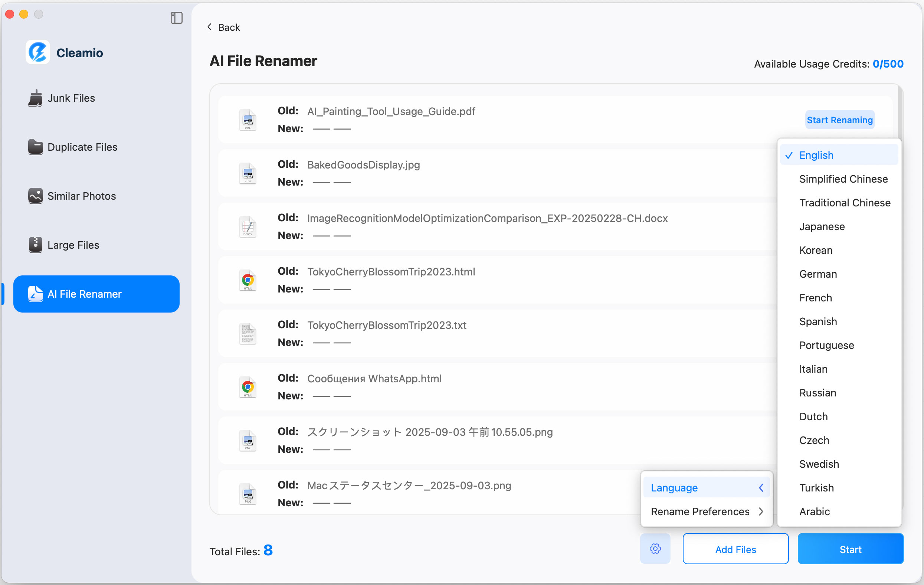Click the DOCX icon of the ImageRecognition file
Screen dimensions: 924x585
(248, 226)
